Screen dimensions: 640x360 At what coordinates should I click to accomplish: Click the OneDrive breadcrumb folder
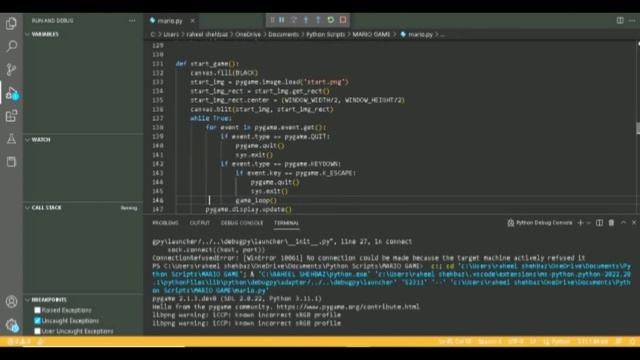tap(248, 35)
